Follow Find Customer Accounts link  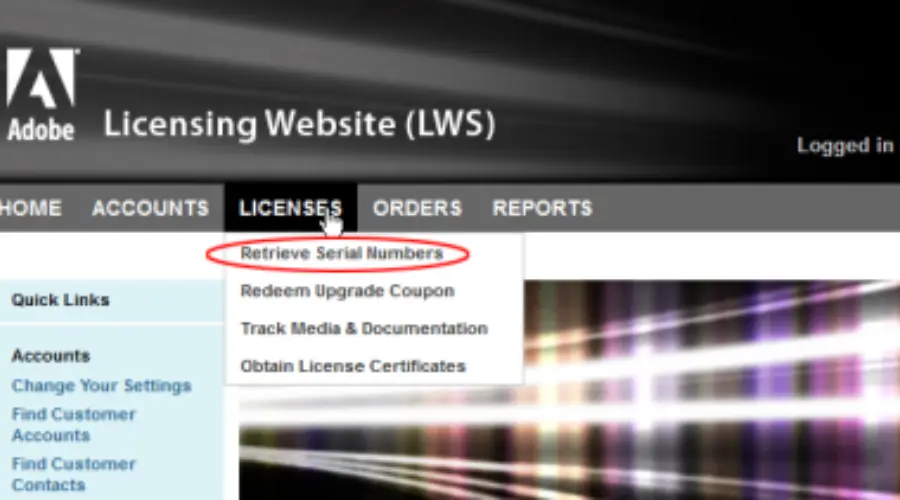coord(73,425)
